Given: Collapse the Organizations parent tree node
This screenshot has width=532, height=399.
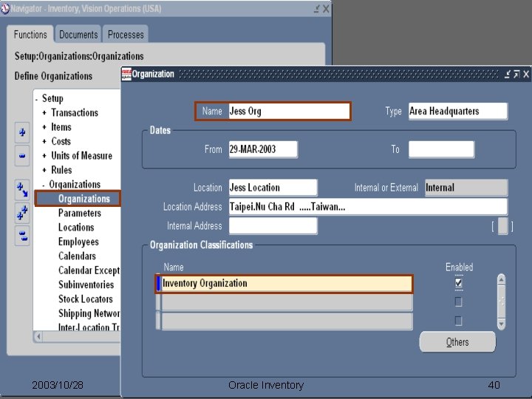Looking at the screenshot, I should point(44,185).
